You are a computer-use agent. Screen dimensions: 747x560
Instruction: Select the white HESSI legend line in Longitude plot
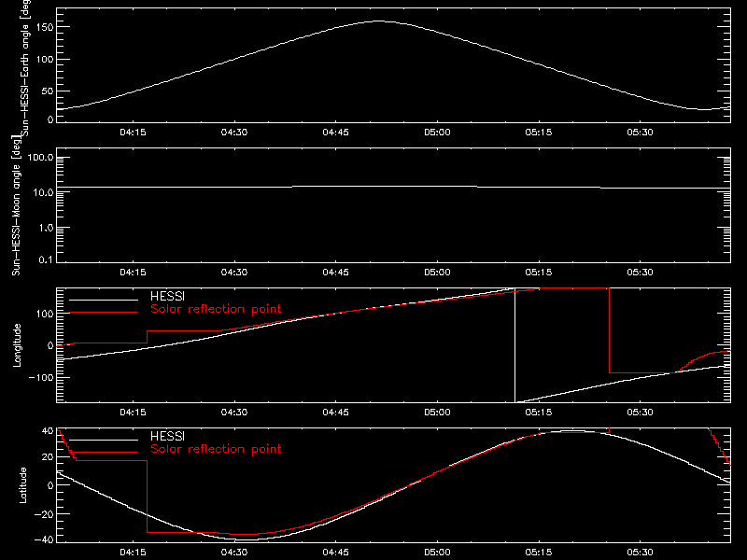[104, 300]
